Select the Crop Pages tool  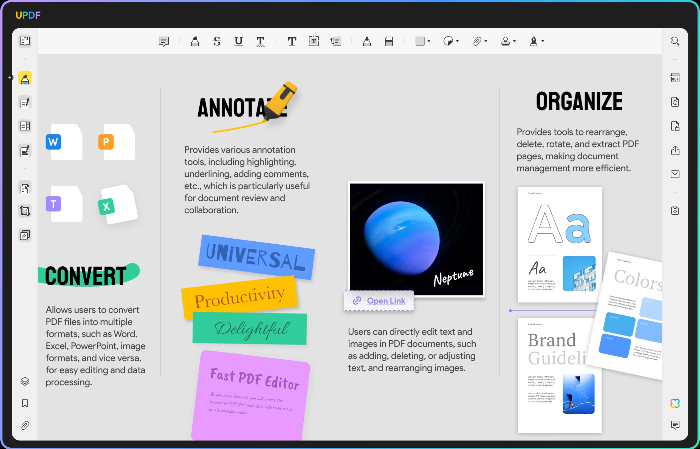25,211
